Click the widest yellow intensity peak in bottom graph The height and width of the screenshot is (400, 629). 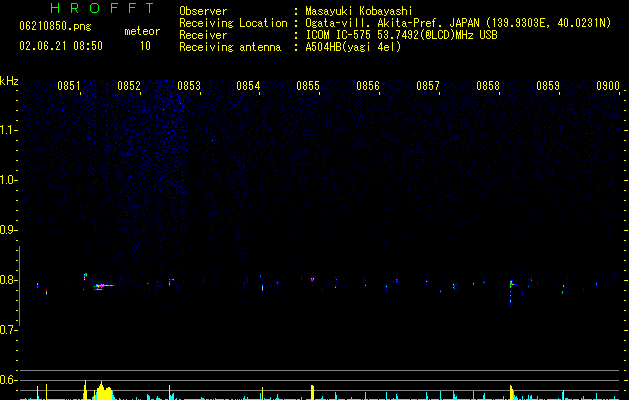104,391
